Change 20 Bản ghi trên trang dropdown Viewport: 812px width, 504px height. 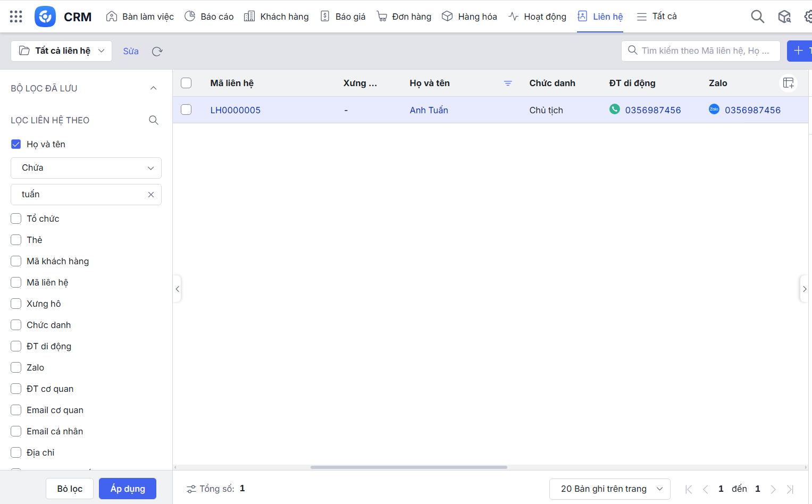(609, 489)
